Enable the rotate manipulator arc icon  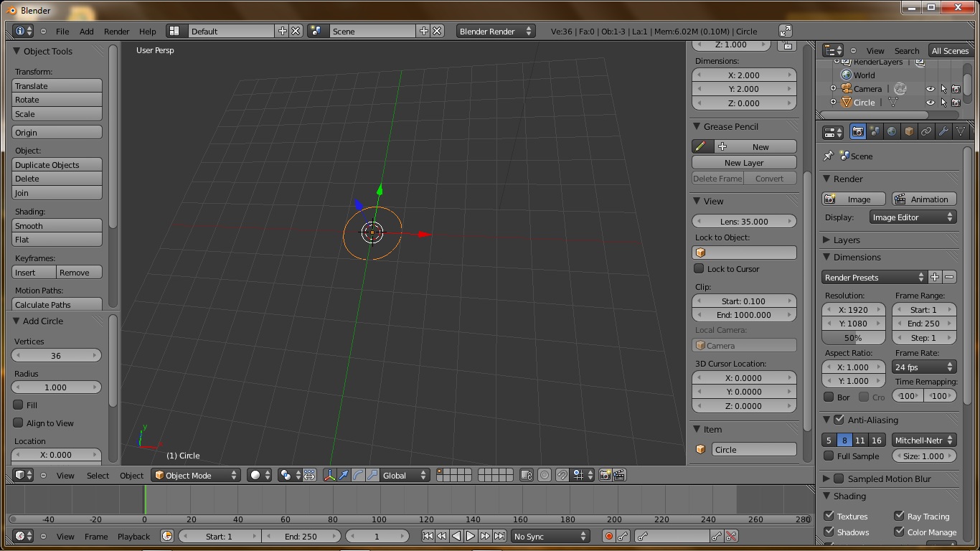[x=358, y=475]
